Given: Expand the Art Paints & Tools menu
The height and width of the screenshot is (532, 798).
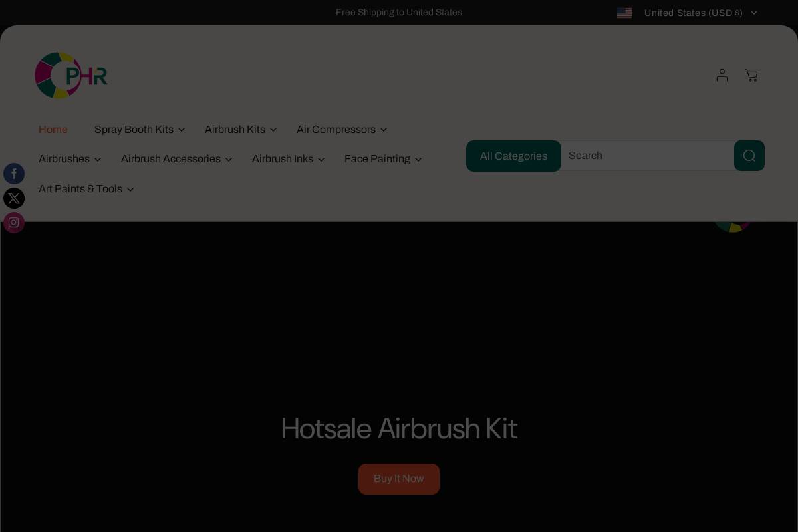Looking at the screenshot, I should [x=80, y=189].
